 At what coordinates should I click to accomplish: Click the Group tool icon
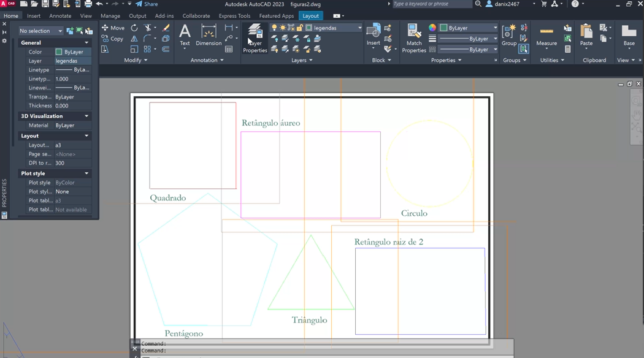tap(508, 35)
